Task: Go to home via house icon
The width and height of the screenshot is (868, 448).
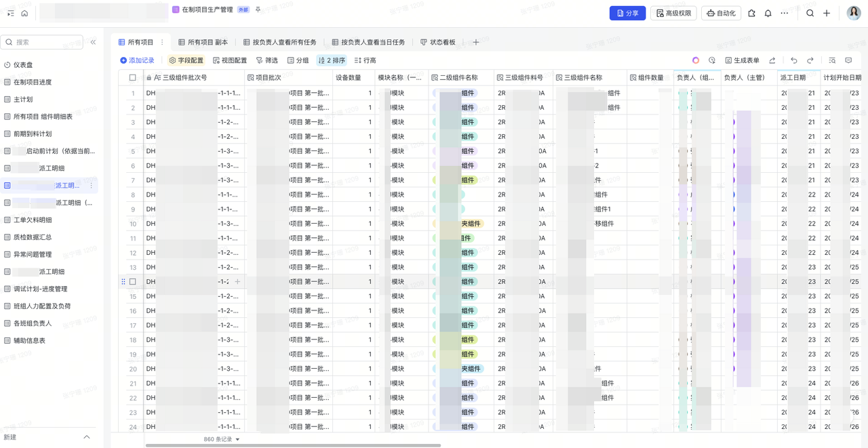Action: tap(24, 13)
